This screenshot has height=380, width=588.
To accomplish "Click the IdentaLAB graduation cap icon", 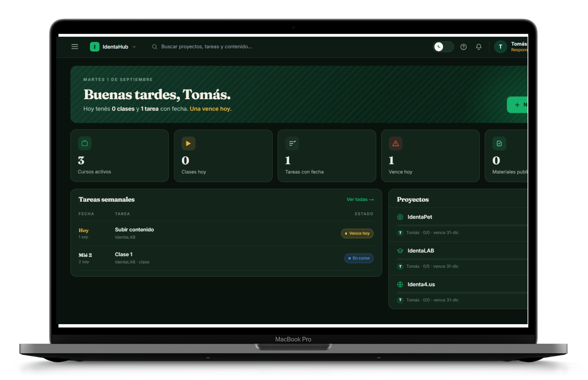I will tap(400, 251).
